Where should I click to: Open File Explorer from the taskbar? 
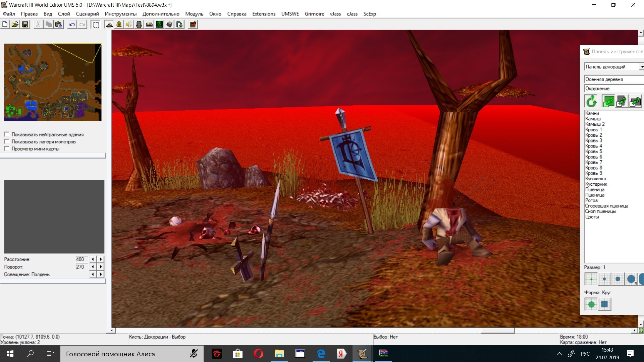tap(279, 354)
